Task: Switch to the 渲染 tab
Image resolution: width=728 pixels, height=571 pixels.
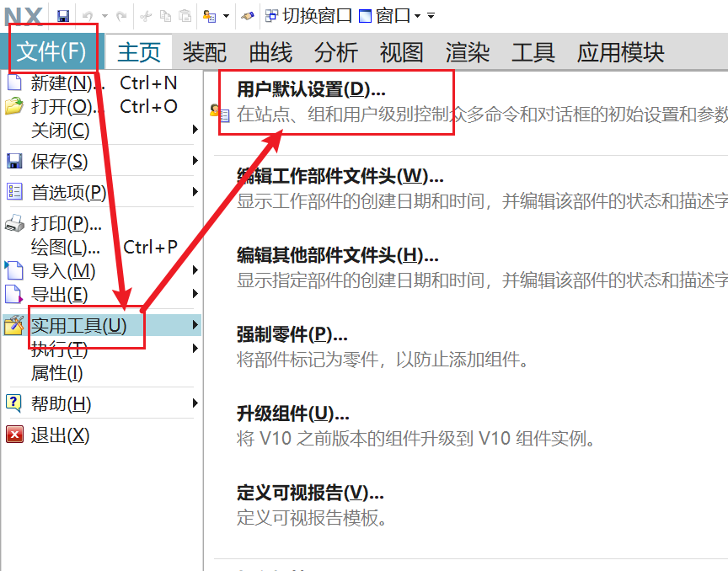Action: (x=467, y=52)
